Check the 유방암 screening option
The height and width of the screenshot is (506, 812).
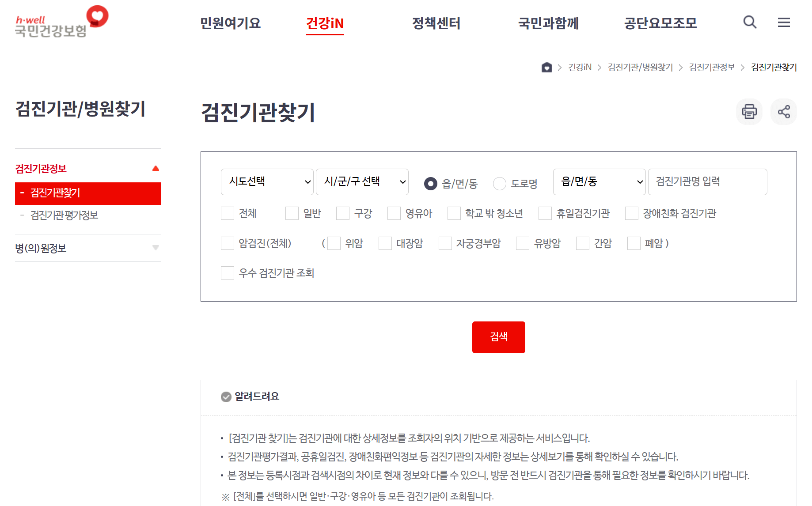[523, 243]
